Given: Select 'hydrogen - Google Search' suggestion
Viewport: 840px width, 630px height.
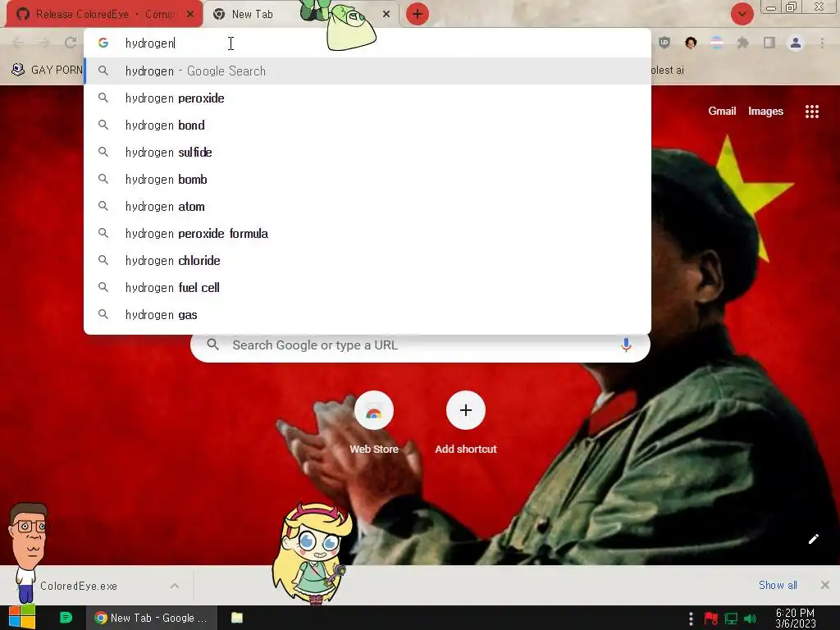Looking at the screenshot, I should coord(367,71).
